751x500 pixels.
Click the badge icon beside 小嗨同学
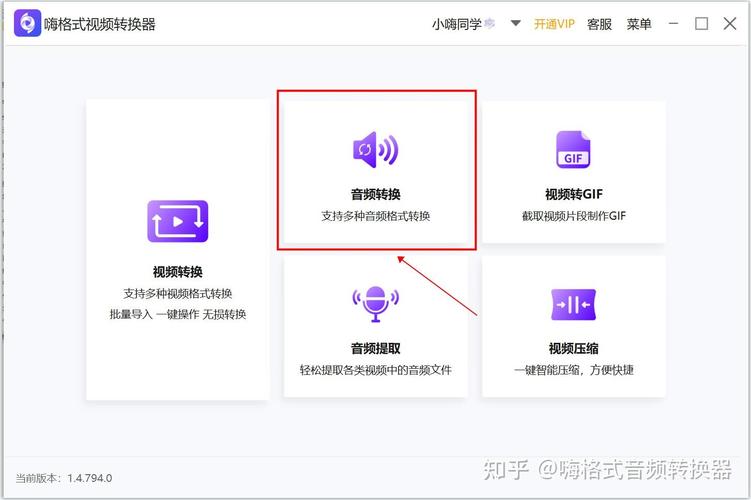click(489, 23)
